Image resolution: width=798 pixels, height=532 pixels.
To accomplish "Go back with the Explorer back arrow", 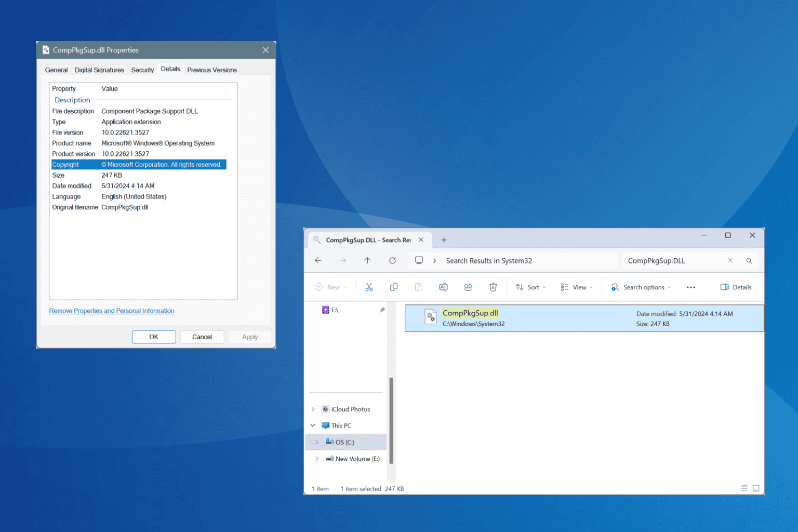I will (x=318, y=260).
